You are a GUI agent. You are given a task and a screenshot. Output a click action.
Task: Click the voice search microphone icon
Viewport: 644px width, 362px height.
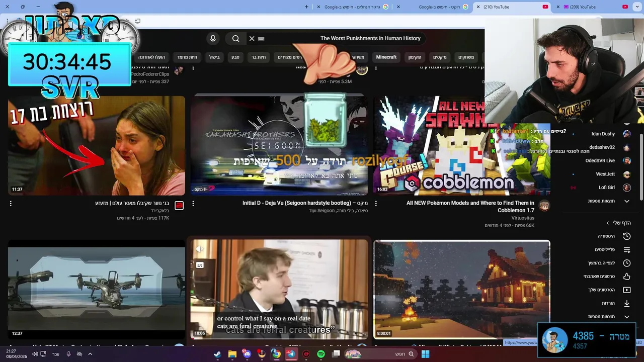(x=213, y=39)
